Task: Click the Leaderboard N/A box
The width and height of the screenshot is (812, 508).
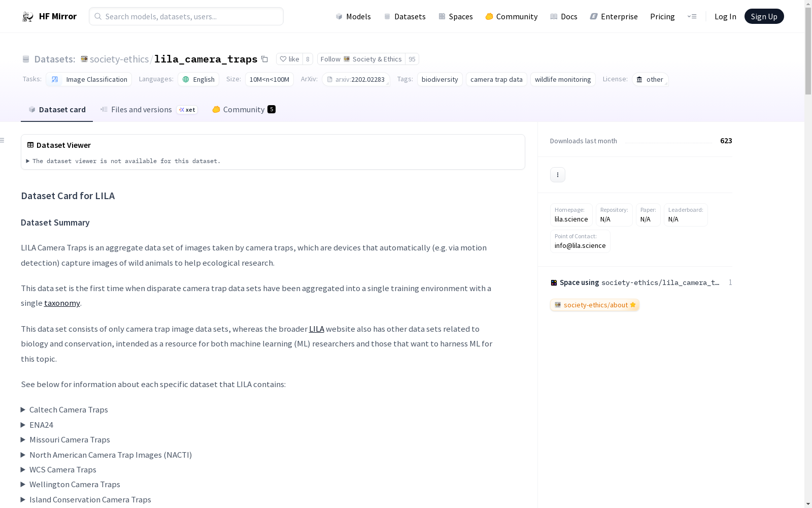Action: [x=686, y=215]
